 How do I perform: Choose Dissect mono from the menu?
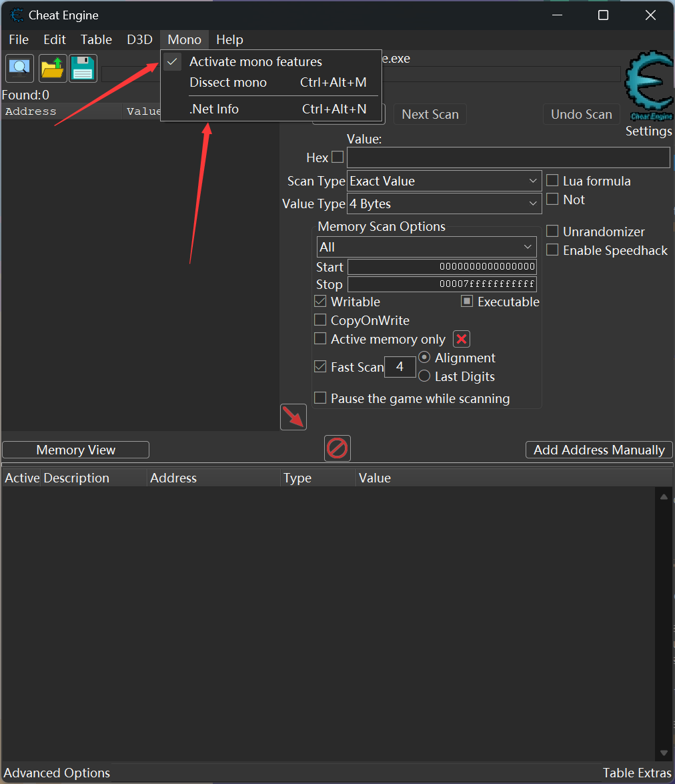pyautogui.click(x=271, y=83)
